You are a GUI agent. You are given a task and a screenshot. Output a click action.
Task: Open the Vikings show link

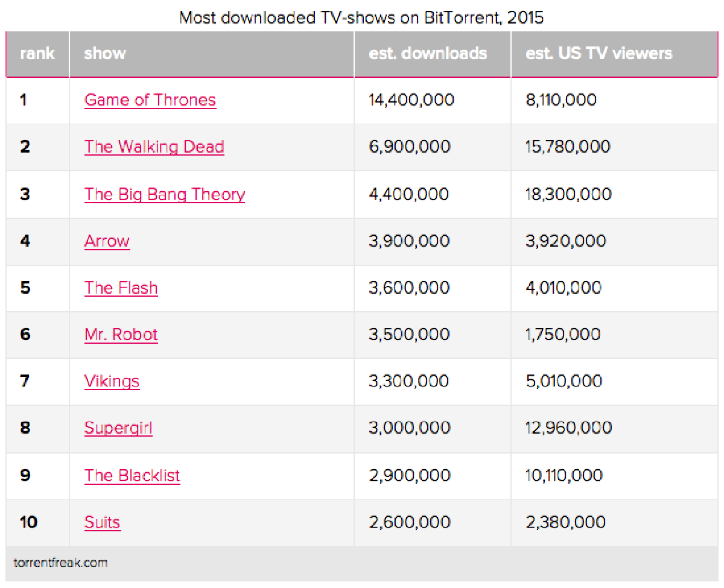112,381
